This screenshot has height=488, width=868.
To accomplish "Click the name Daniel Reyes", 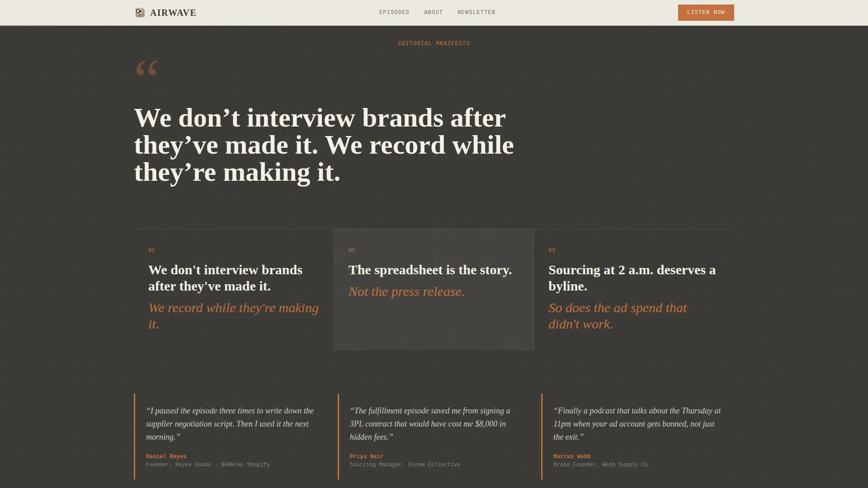I will tap(166, 456).
